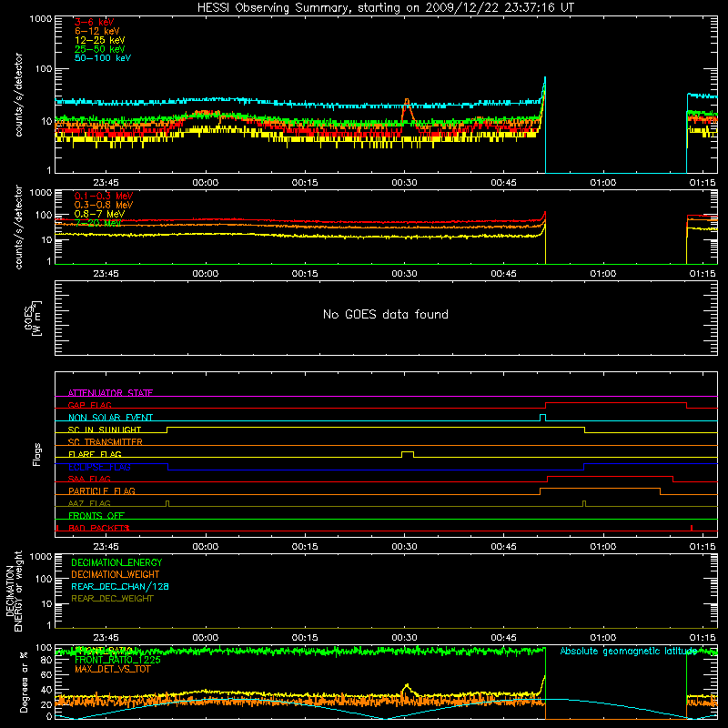Select the green 25-50 keV legend label
Screen dimensions: 728x728
(100, 49)
